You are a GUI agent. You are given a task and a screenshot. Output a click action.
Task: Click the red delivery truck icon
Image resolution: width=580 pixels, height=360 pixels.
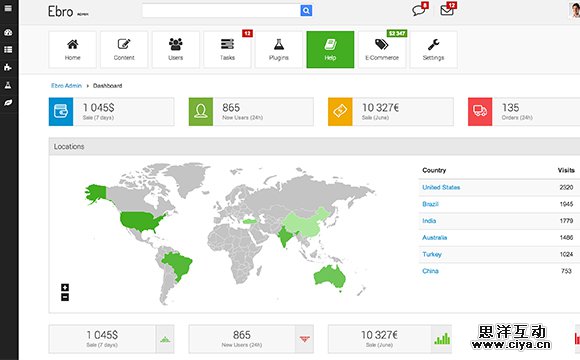pyautogui.click(x=480, y=112)
